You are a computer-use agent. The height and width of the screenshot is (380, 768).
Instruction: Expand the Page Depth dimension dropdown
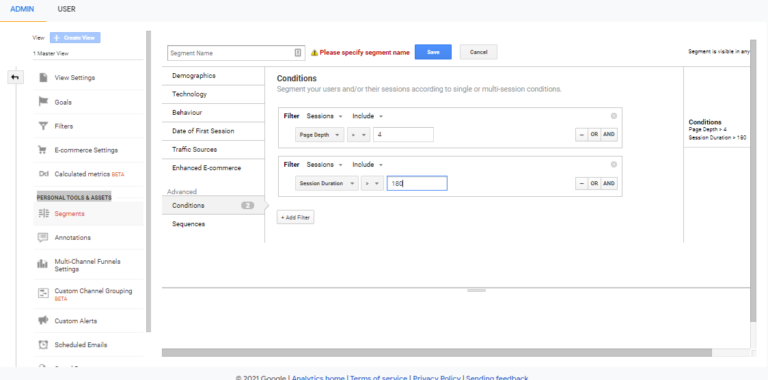[320, 135]
